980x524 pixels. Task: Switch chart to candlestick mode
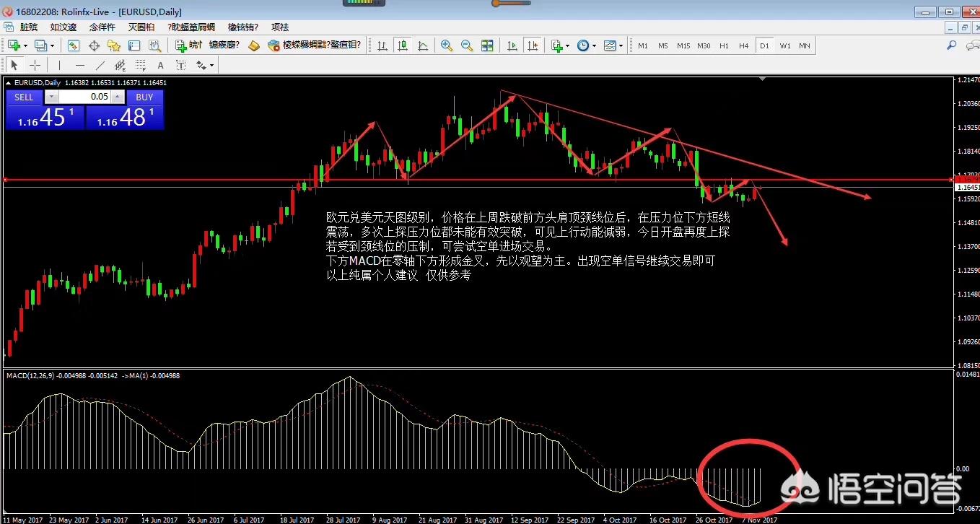coord(403,45)
